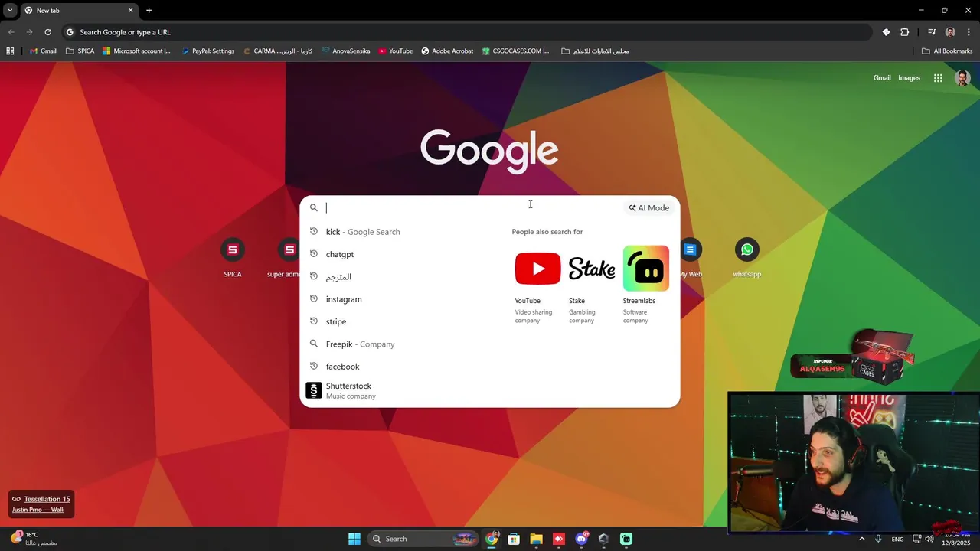This screenshot has height=551, width=980.
Task: Open File Explorer from the taskbar
Action: [x=536, y=539]
